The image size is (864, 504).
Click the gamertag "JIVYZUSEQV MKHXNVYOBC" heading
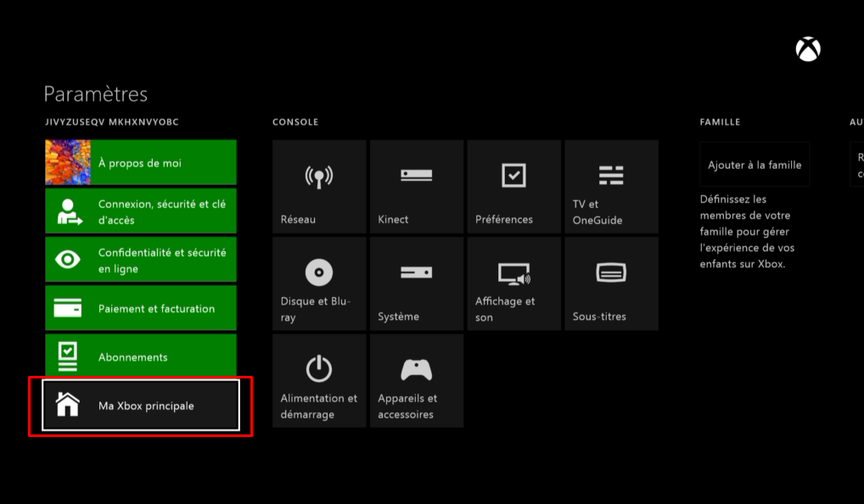112,121
